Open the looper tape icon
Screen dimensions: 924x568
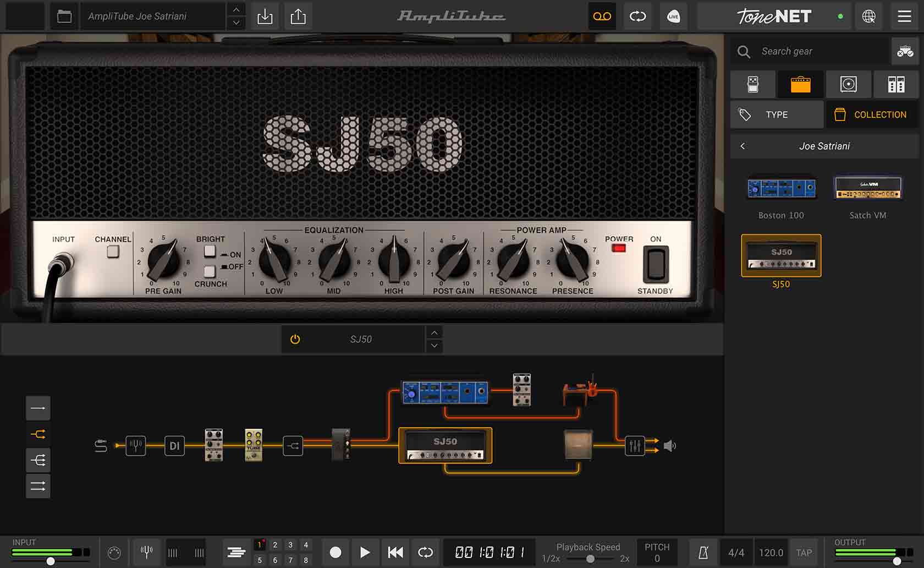pyautogui.click(x=602, y=17)
